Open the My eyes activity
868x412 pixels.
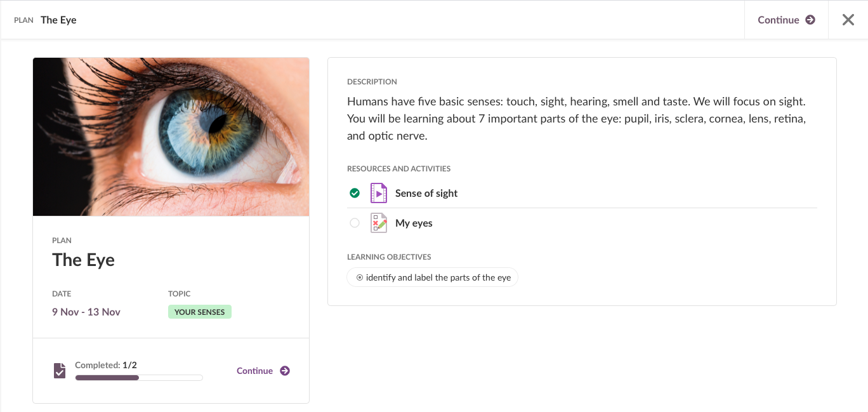pos(414,223)
